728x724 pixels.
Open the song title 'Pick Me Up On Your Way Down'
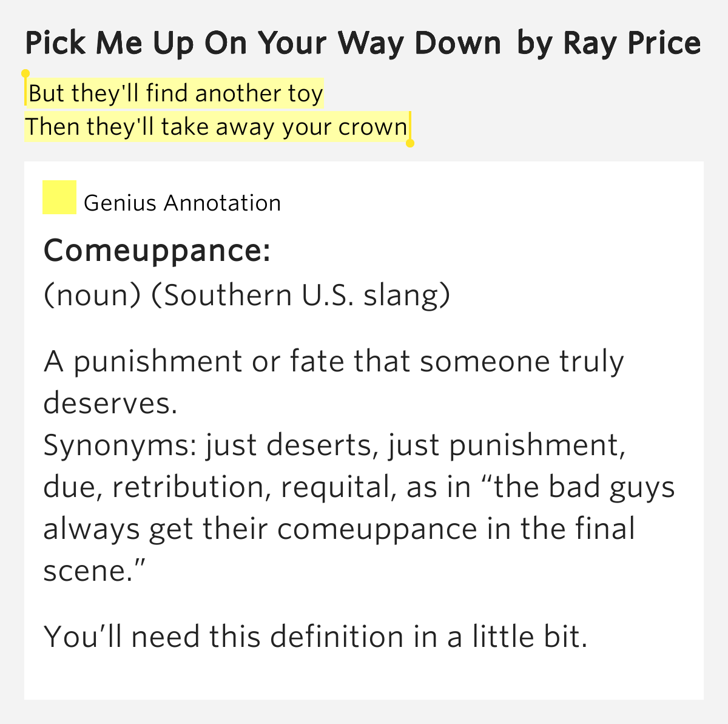263,44
